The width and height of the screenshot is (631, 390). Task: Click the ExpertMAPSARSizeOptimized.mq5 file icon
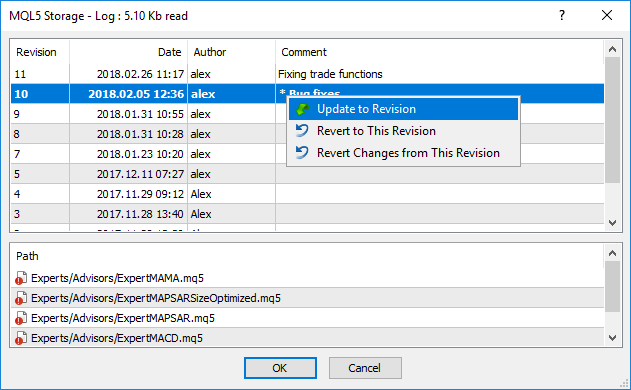coord(21,298)
